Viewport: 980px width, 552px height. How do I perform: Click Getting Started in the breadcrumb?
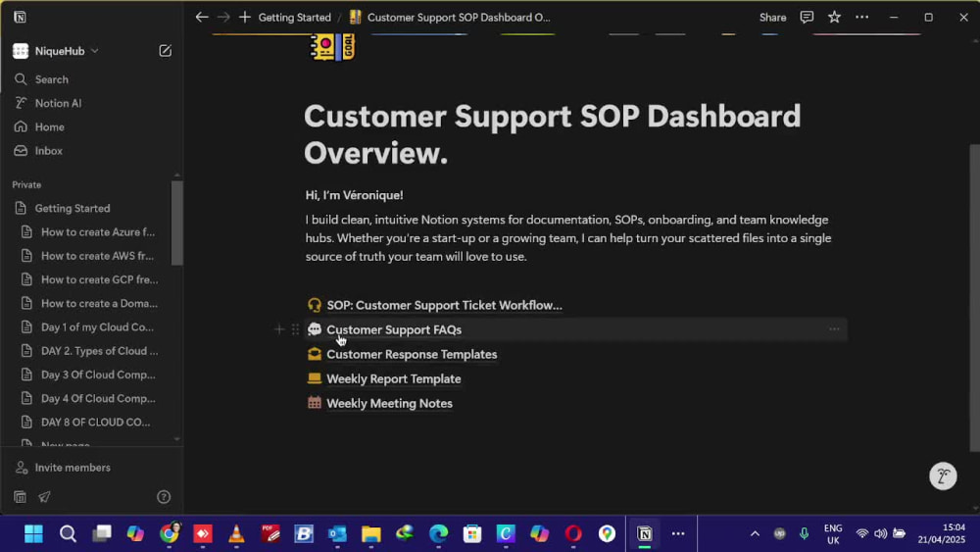coord(294,18)
